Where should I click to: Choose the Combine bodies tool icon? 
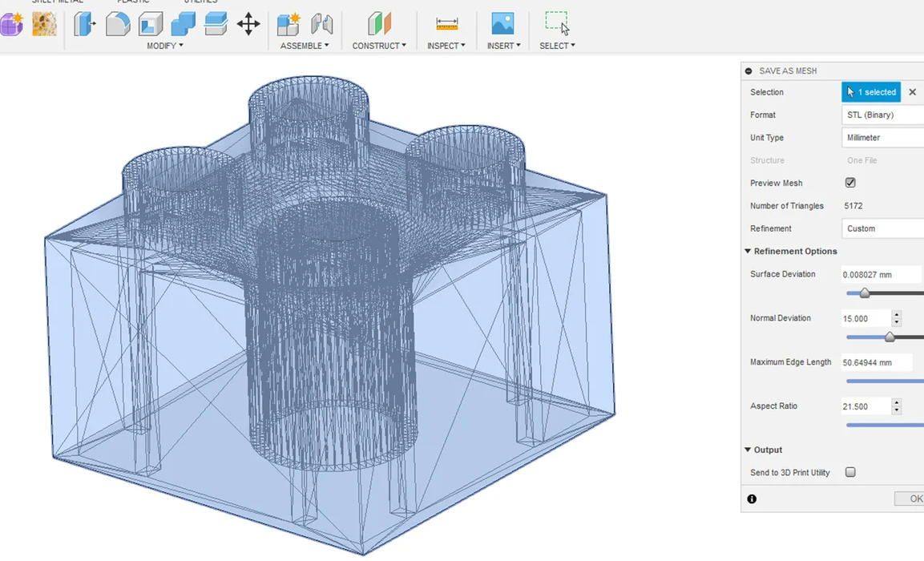pyautogui.click(x=183, y=24)
